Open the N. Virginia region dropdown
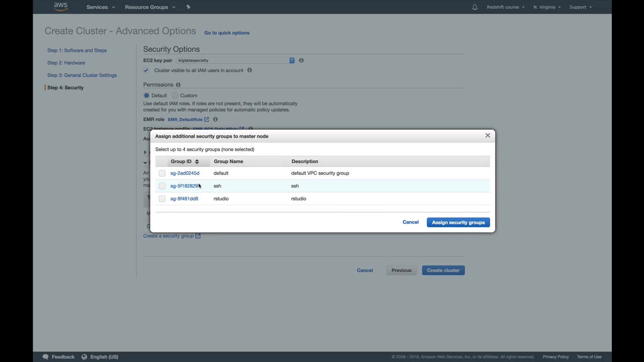The image size is (644, 362). click(x=547, y=7)
